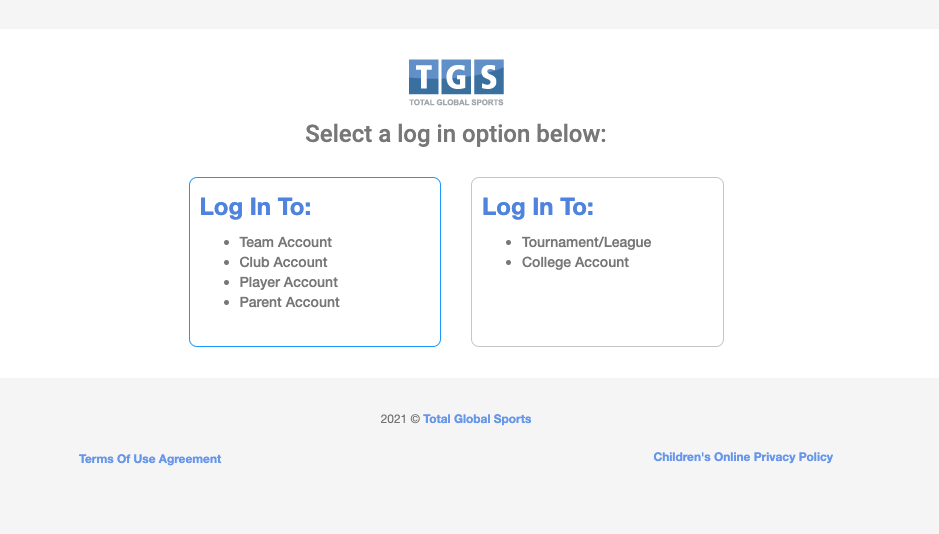Open the Terms Of Use Agreement link
This screenshot has height=534, width=939.
coord(150,459)
